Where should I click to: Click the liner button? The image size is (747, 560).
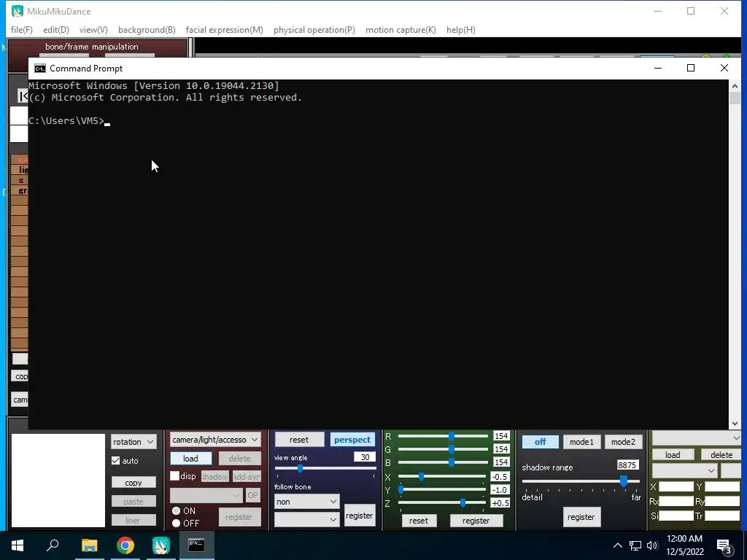pyautogui.click(x=133, y=521)
